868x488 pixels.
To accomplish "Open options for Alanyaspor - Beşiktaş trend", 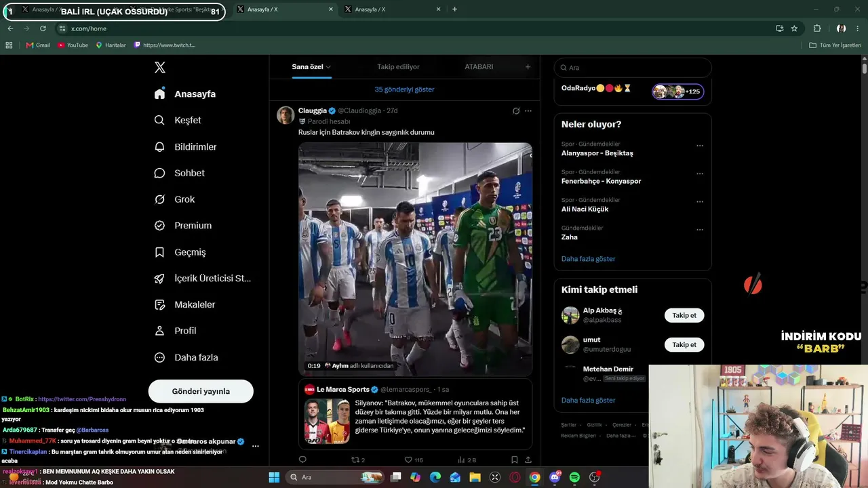I will point(700,146).
